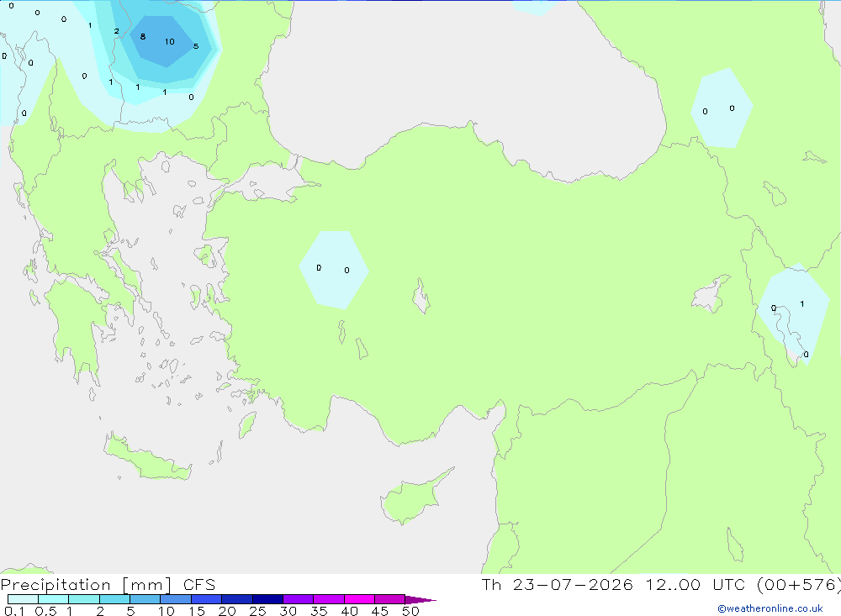Click the 35–40 mm legend color swatch
The width and height of the screenshot is (841, 616).
point(329,599)
